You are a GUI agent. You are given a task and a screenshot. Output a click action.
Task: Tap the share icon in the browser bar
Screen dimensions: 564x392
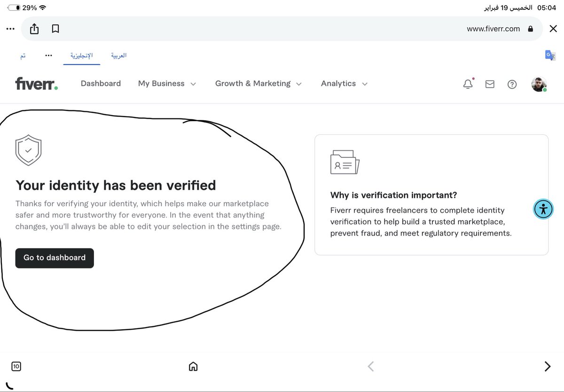pyautogui.click(x=34, y=29)
